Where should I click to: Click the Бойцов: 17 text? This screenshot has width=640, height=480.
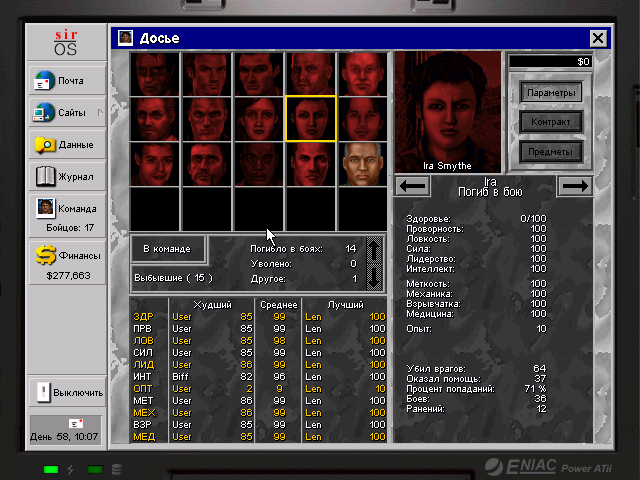[70, 227]
